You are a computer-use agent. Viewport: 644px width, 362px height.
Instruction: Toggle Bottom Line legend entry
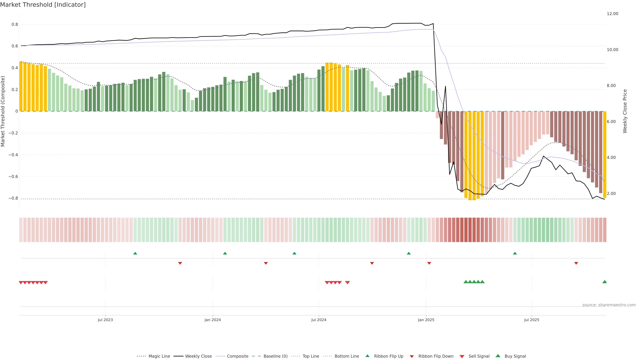[x=346, y=356]
